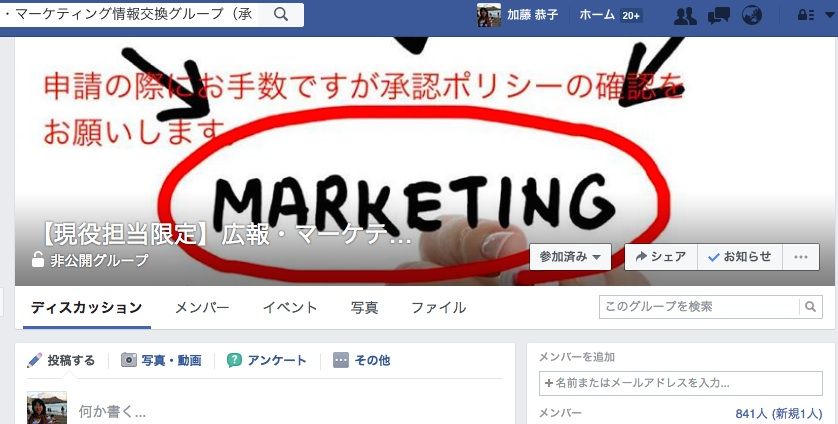
Task: Switch to the イベント tab
Action: pos(290,308)
